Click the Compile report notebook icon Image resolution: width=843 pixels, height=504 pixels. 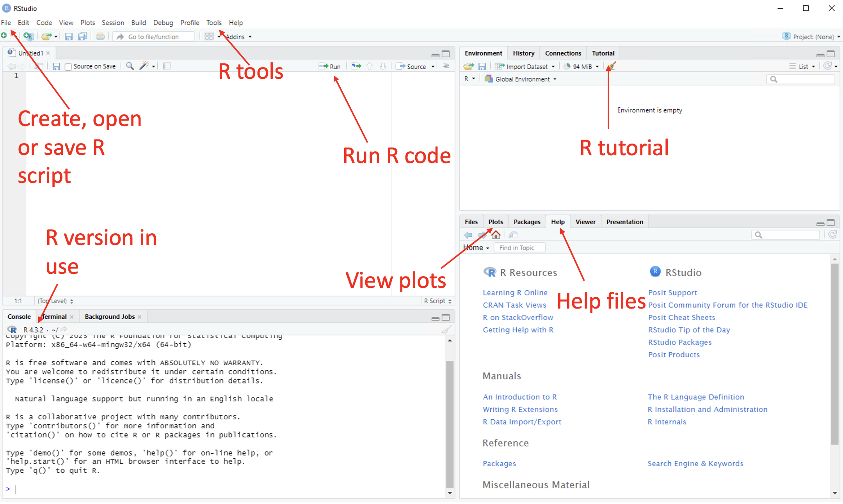pyautogui.click(x=167, y=66)
